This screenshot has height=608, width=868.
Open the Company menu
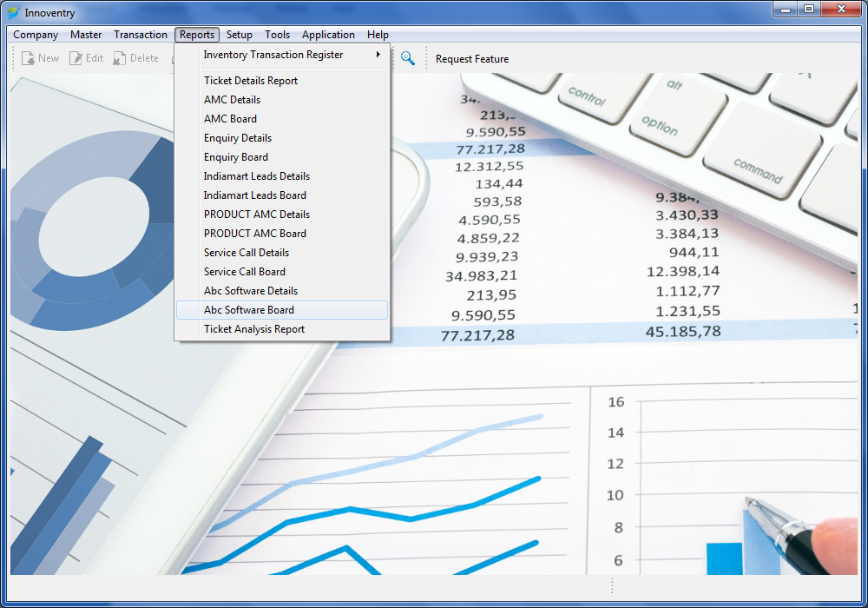[36, 35]
